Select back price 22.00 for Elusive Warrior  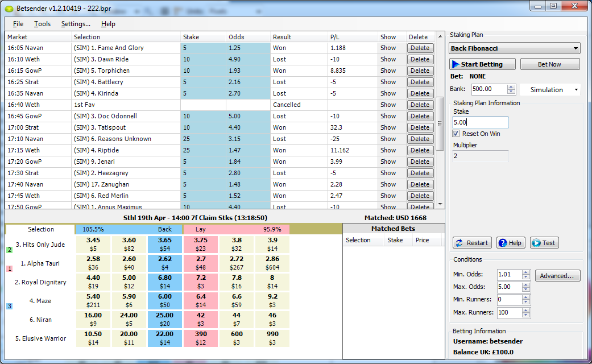pos(164,338)
